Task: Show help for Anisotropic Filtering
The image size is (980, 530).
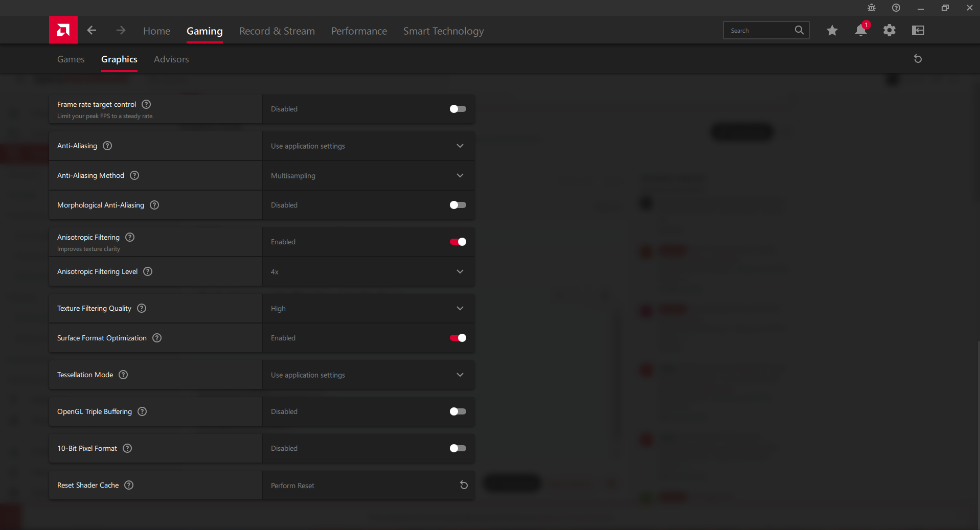Action: (130, 237)
